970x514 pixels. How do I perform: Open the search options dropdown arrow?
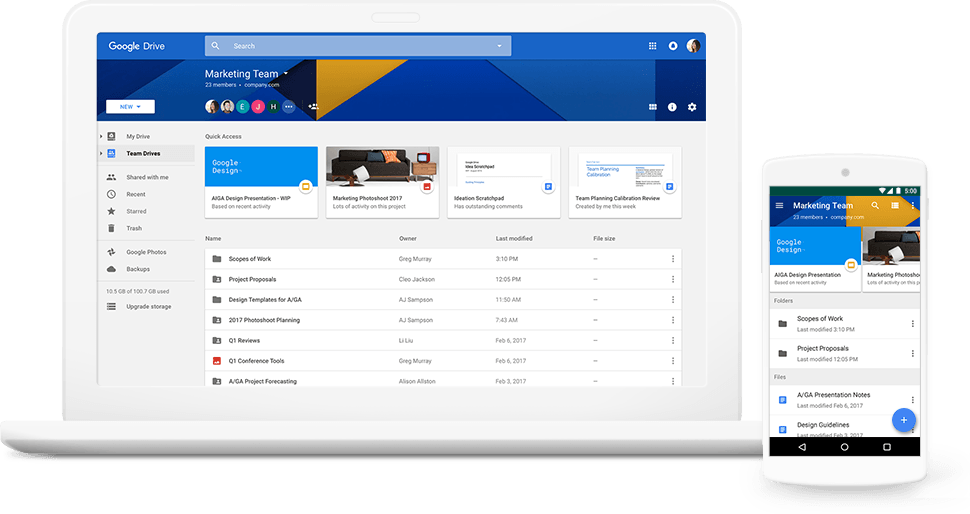pos(499,46)
